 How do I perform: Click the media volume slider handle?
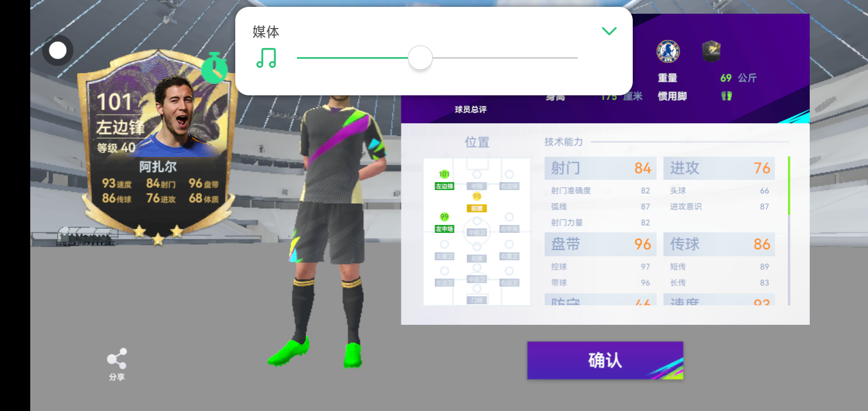(x=420, y=58)
